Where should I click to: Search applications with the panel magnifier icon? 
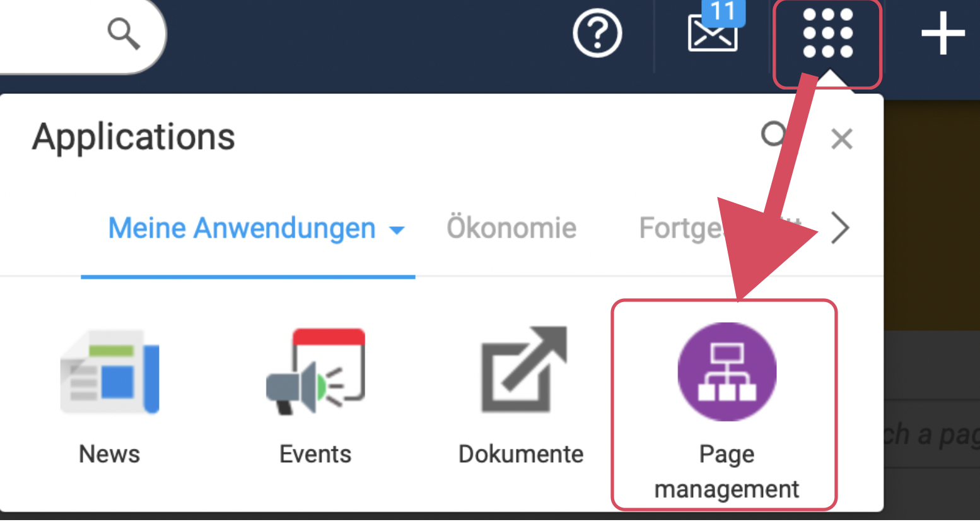click(x=774, y=134)
